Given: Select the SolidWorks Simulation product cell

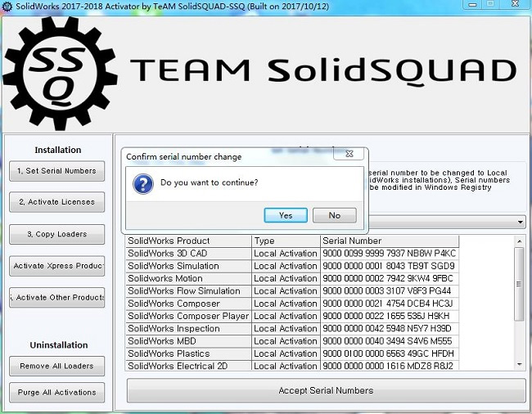Looking at the screenshot, I should point(188,266).
